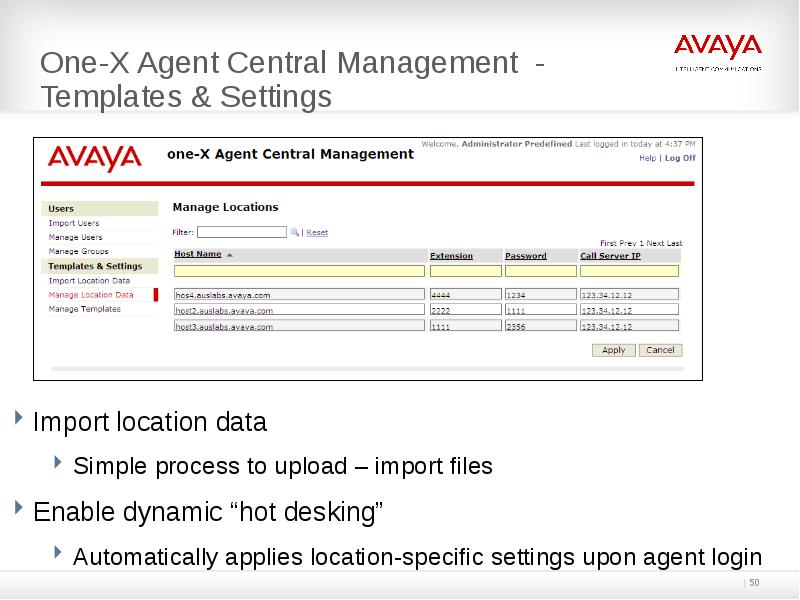Go to Prev page of results
Viewport: 800px width, 600px height.
628,243
